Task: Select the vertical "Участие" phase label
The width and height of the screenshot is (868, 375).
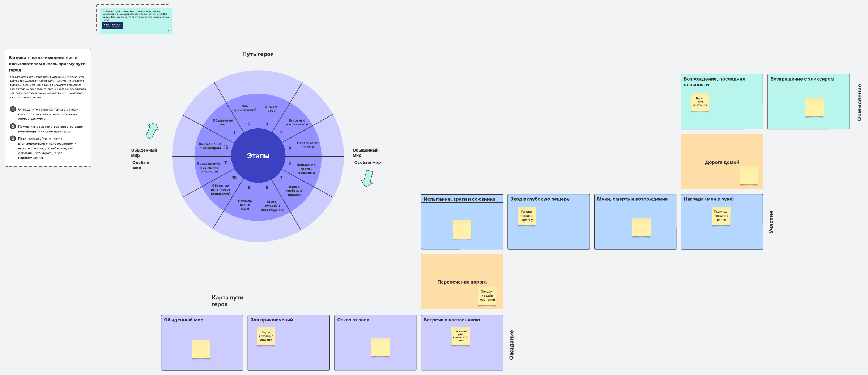Action: point(771,222)
